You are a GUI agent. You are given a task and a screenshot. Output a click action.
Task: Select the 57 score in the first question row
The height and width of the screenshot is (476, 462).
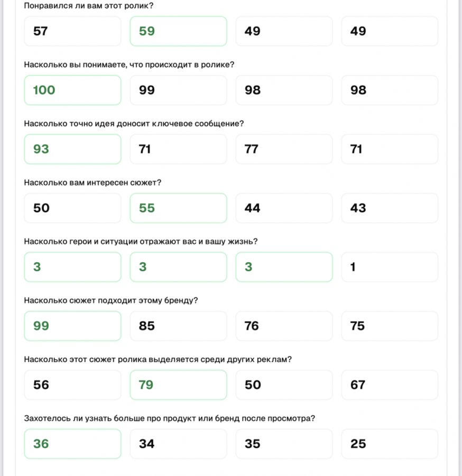pos(72,31)
